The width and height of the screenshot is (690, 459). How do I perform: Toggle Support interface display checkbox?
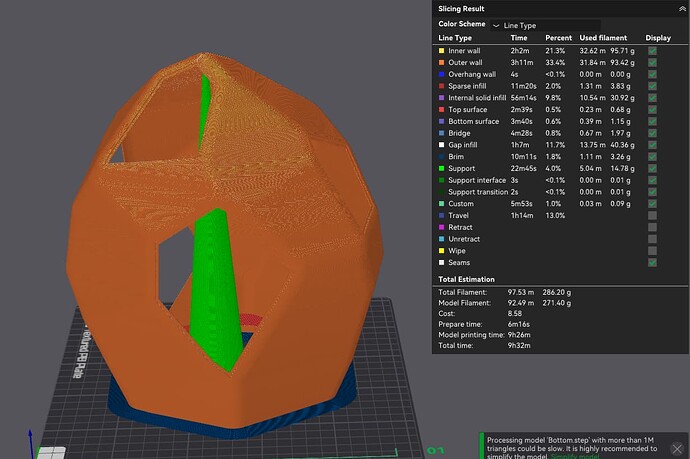[652, 180]
